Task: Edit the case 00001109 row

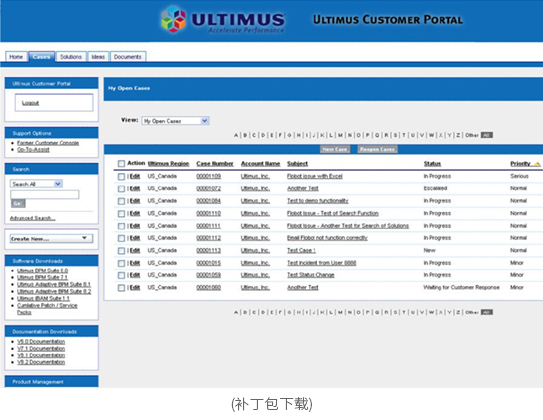Action: 135,176
